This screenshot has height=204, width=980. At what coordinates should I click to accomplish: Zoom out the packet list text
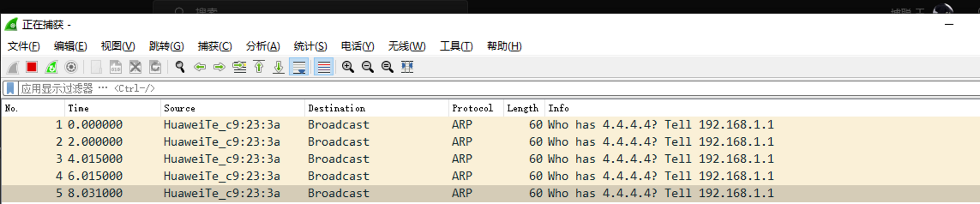[x=368, y=67]
